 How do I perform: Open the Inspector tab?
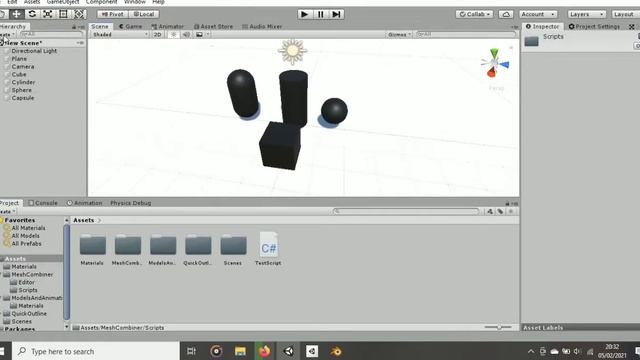pos(542,26)
